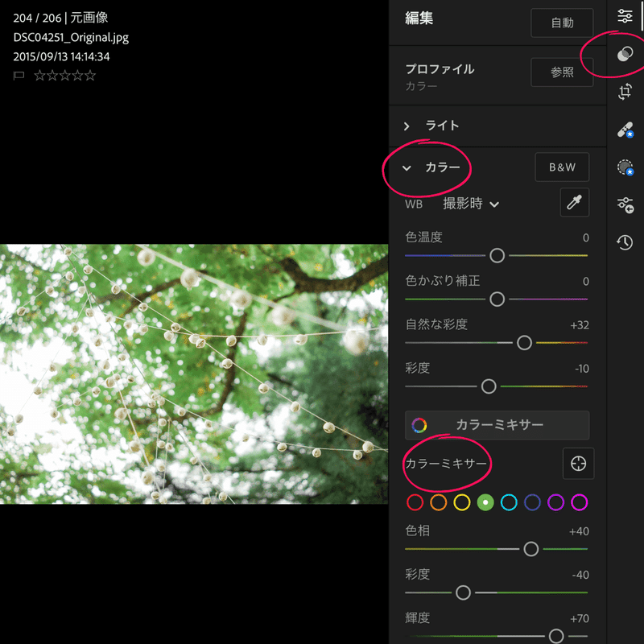The width and height of the screenshot is (644, 644).
Task: Click the filename DSC04251_Original.jpg
Action: point(71,37)
